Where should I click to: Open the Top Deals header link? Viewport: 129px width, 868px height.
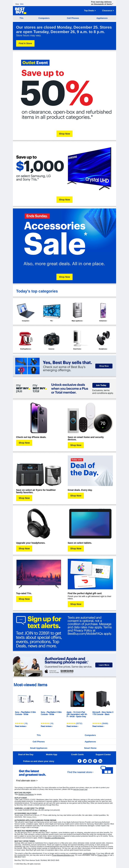coord(89,10)
